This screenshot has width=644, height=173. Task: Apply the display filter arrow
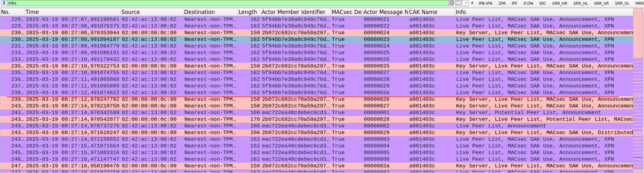coord(459,3)
